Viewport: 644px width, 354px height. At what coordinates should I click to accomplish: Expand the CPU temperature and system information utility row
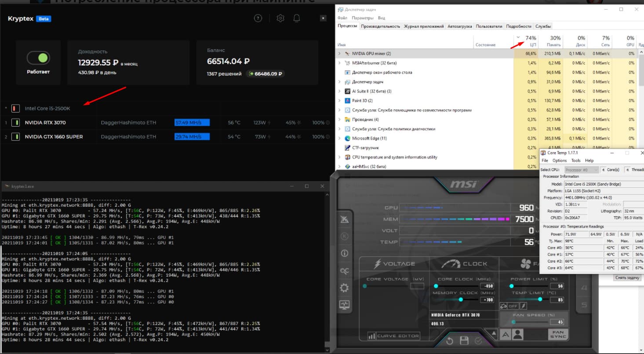[339, 157]
